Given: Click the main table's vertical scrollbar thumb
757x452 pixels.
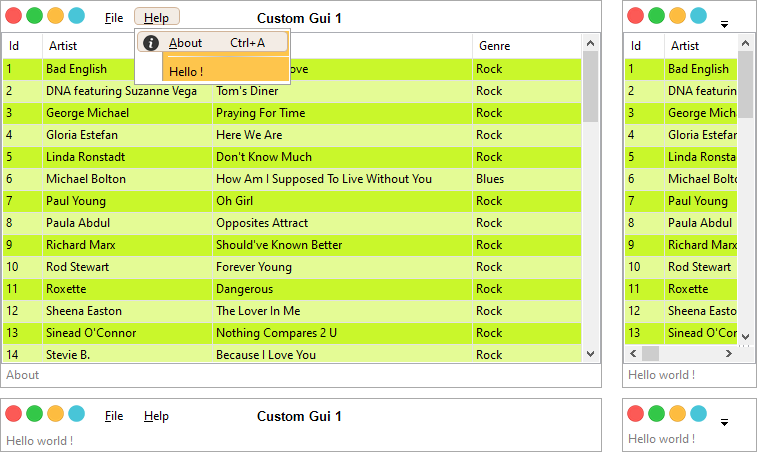Looking at the screenshot, I should pyautogui.click(x=590, y=85).
